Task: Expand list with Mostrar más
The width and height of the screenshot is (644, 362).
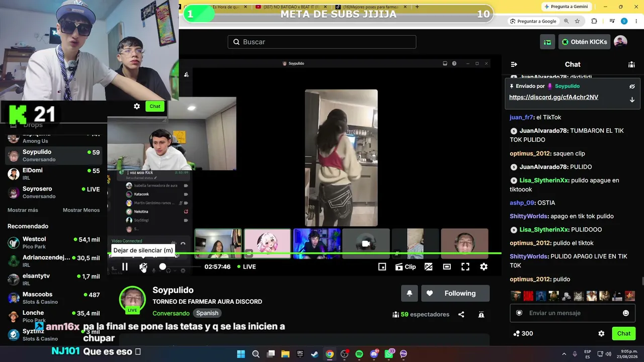Action: [x=23, y=210]
